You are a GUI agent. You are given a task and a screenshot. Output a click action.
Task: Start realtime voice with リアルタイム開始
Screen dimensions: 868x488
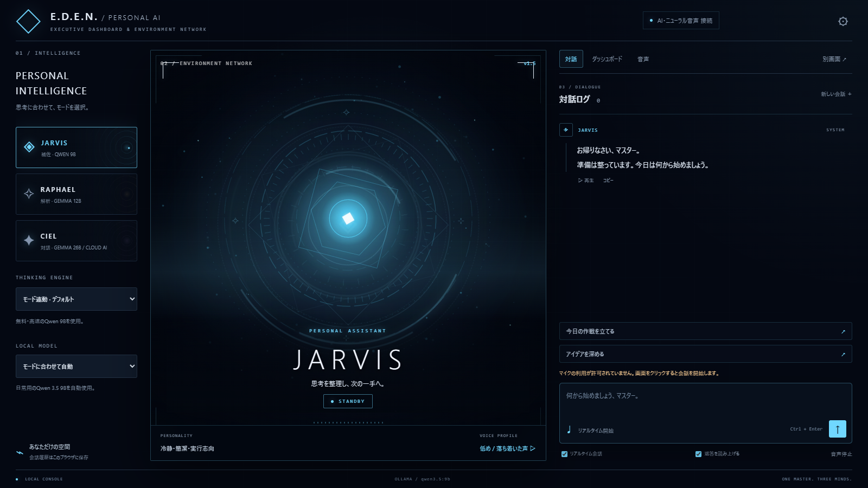(x=590, y=431)
